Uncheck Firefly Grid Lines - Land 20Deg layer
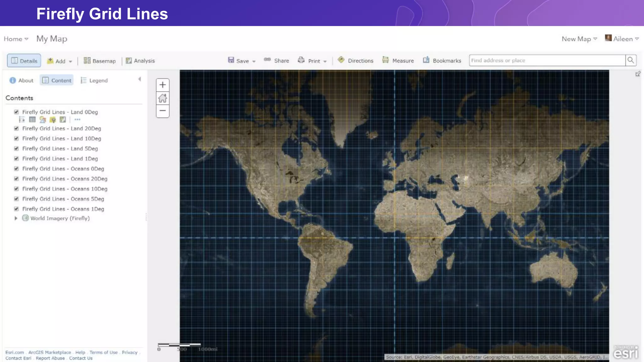 coord(16,129)
